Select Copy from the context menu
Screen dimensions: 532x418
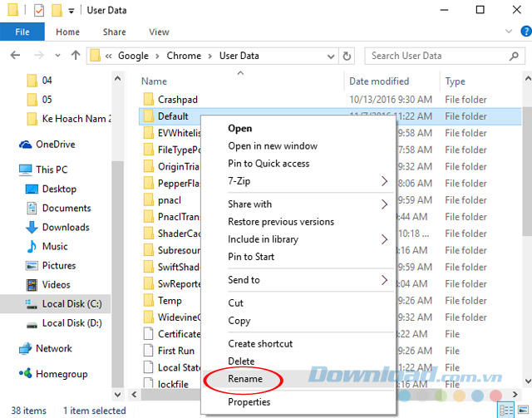(239, 321)
